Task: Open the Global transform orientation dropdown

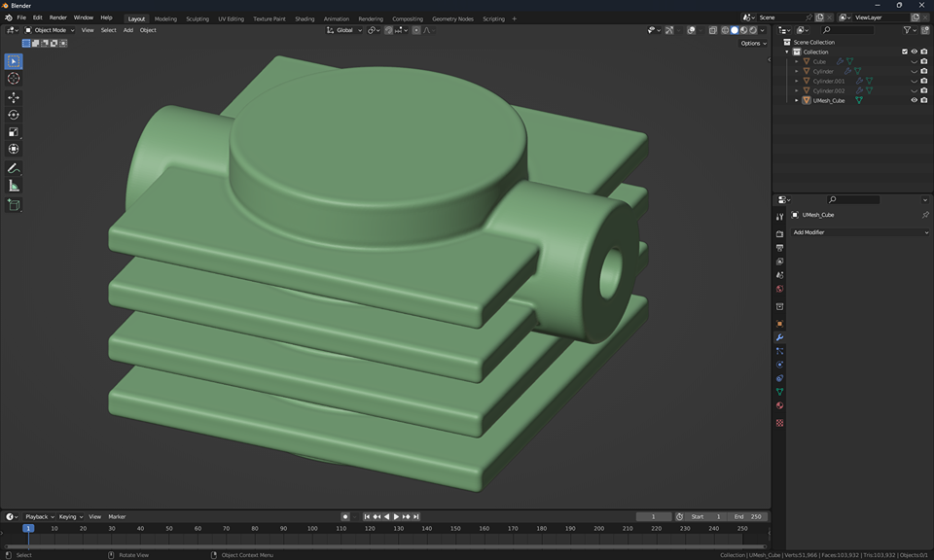Action: coord(345,30)
